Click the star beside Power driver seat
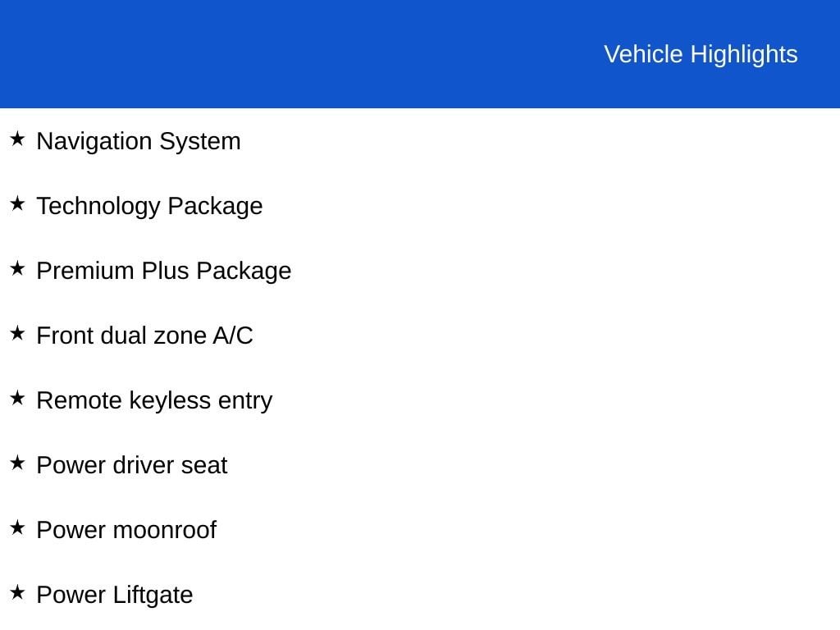 [17, 463]
